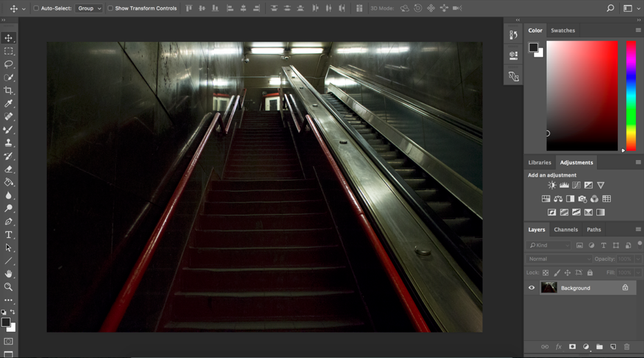Swap foreground and background colors
Screen dimensions: 644x358
[x=12, y=312]
